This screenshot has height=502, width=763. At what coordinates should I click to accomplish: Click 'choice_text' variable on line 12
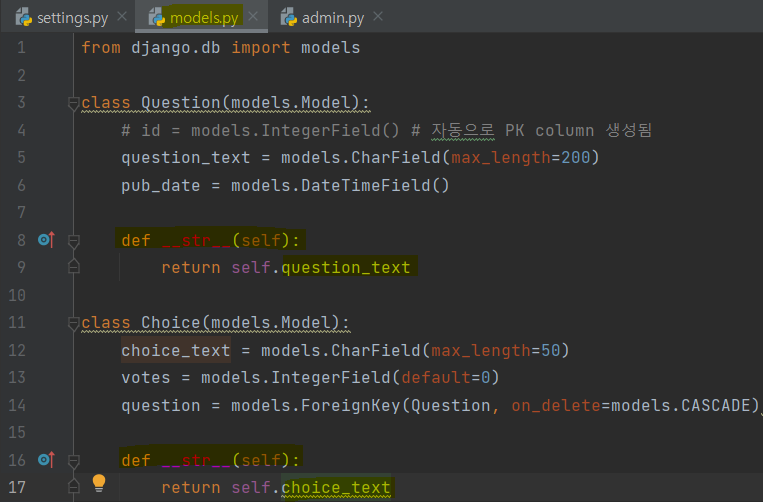[175, 350]
